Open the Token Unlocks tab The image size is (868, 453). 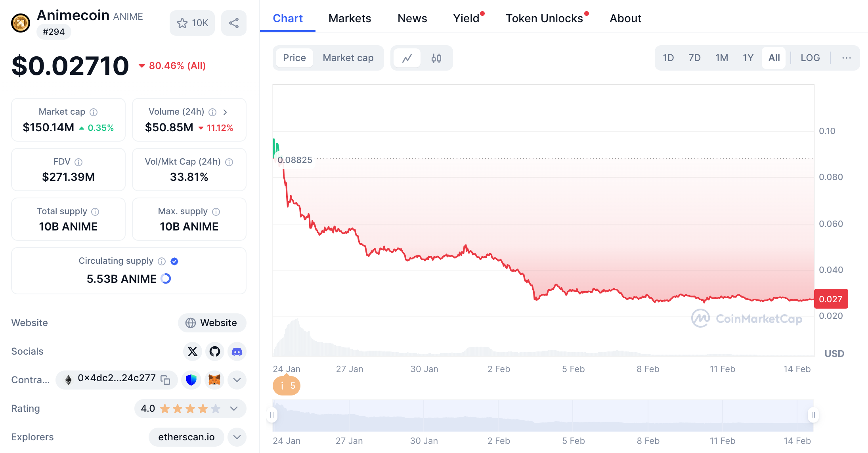coord(544,18)
